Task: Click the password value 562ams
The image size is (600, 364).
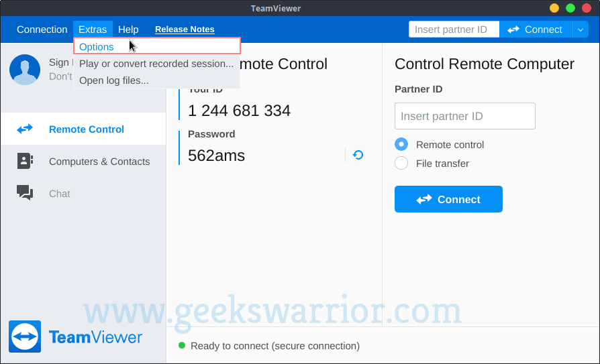Action: point(216,156)
